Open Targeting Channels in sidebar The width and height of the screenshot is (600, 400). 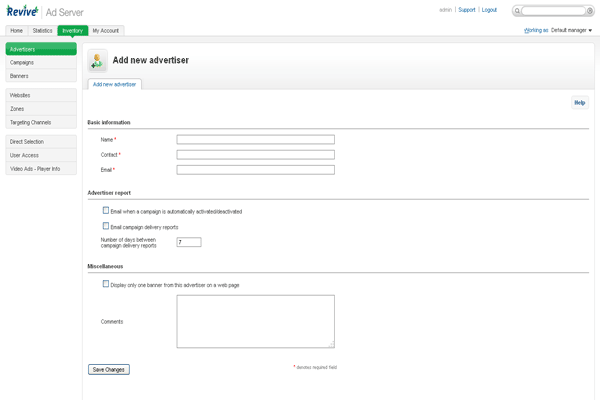pyautogui.click(x=30, y=122)
